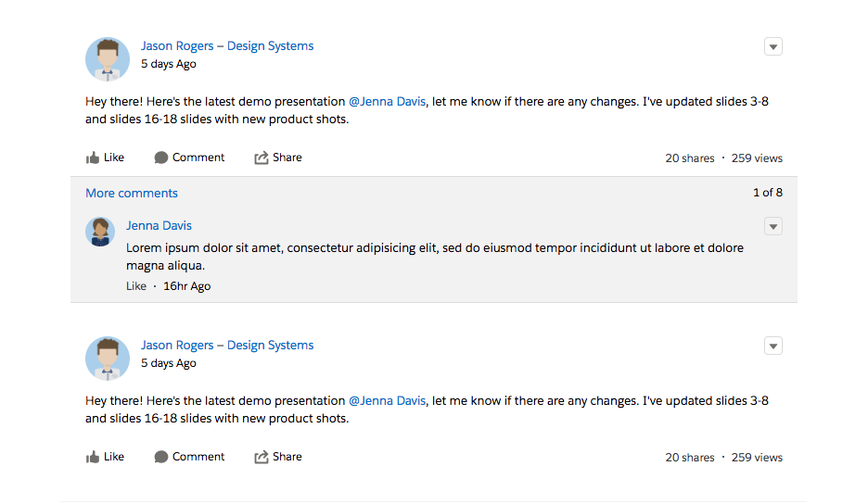Open Jason Rogers – Design Systems link in first post
Viewport: 868px width, 504px height.
pos(227,46)
